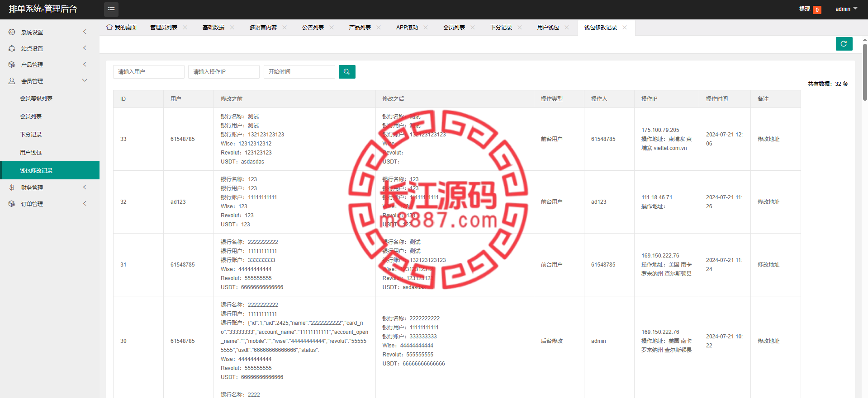Viewport: 868px width, 398px height.
Task: Open the admin user dropdown
Action: (x=846, y=9)
